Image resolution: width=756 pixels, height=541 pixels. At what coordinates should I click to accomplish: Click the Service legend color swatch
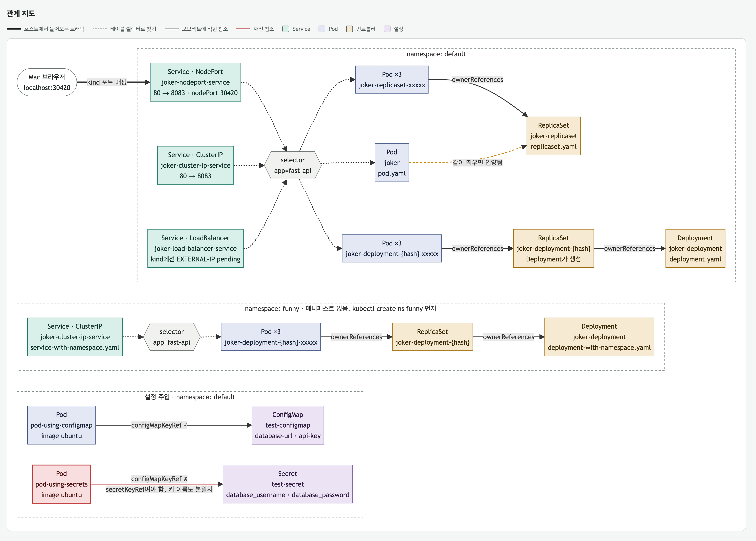coord(285,29)
